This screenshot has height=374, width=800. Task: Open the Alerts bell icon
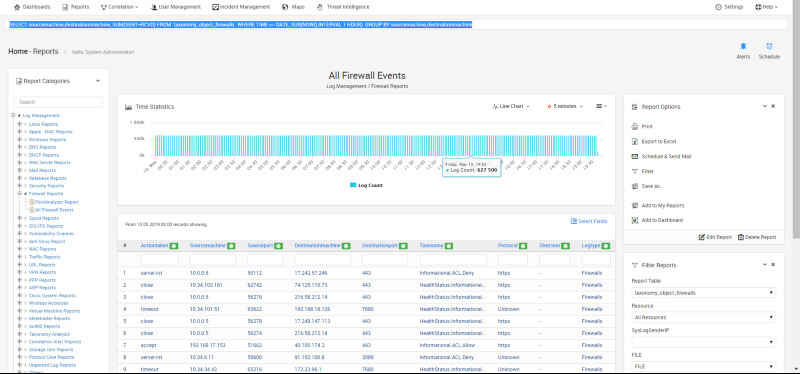743,46
